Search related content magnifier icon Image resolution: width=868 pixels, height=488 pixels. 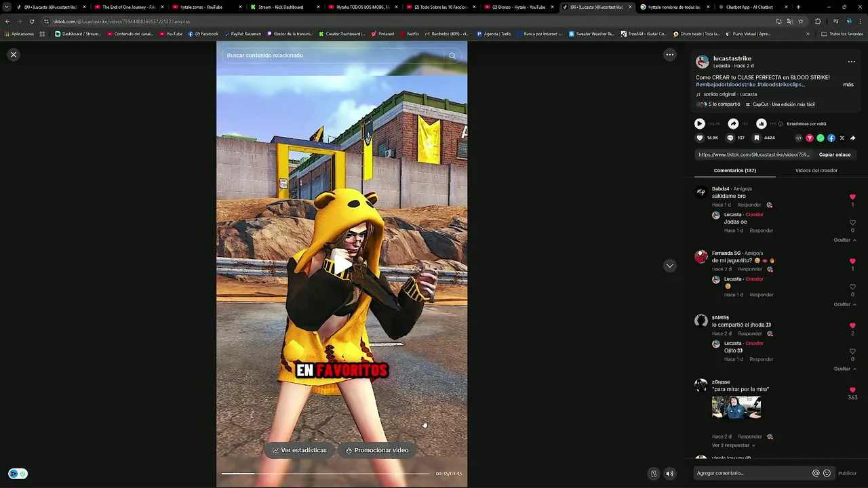tap(452, 56)
